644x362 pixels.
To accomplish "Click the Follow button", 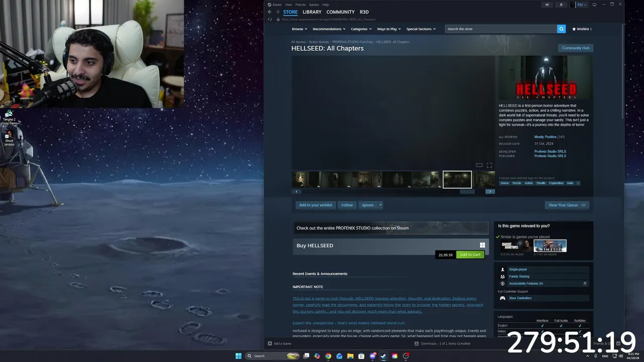I will (x=347, y=205).
